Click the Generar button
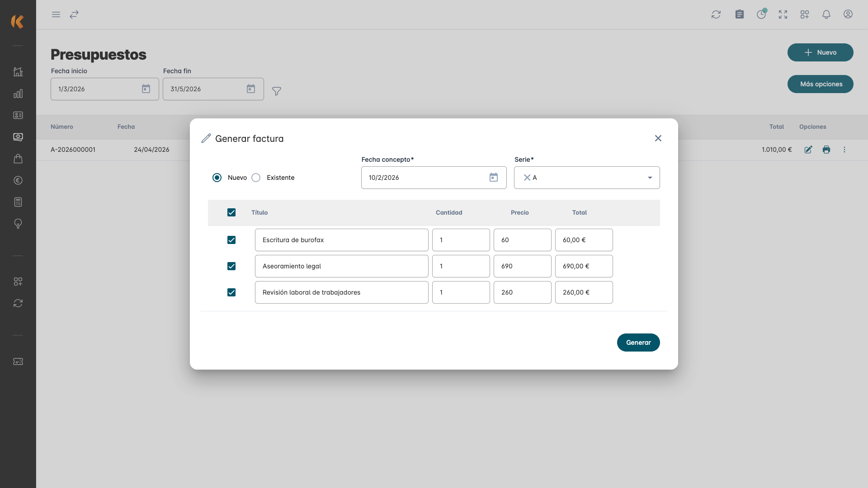Screen dimensions: 868x488 (638, 343)
